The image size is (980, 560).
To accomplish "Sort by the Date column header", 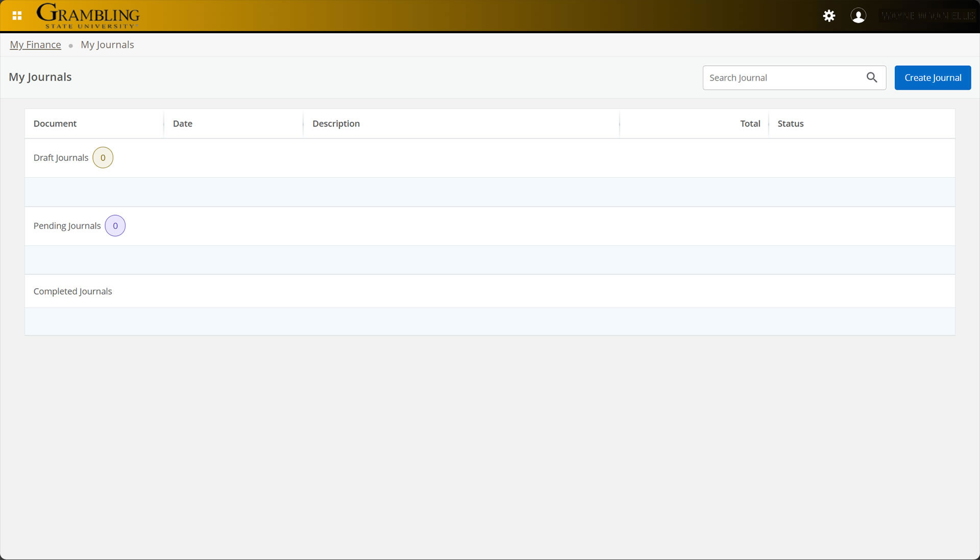I will tap(182, 123).
